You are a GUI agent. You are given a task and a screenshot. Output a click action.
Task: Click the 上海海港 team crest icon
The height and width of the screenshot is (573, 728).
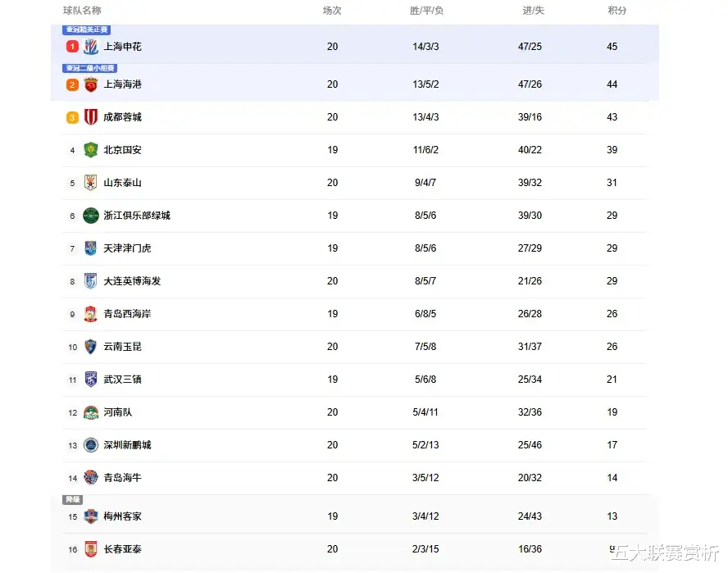tap(91, 84)
